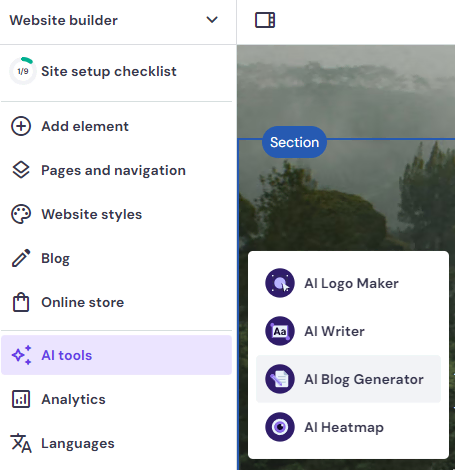Click the Website styles palette icon
The width and height of the screenshot is (455, 470).
point(21,214)
